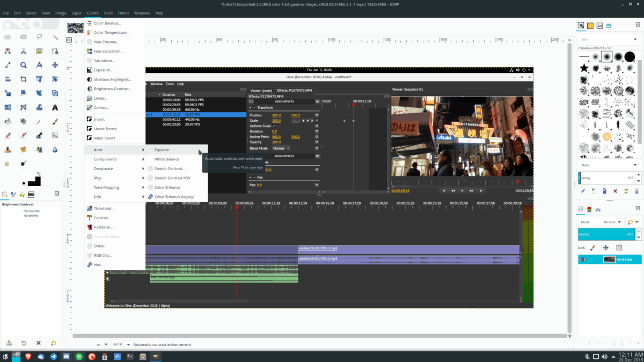Open the brush editor icon below the brushes list
The height and width of the screenshot is (362, 644).
pyautogui.click(x=583, y=191)
